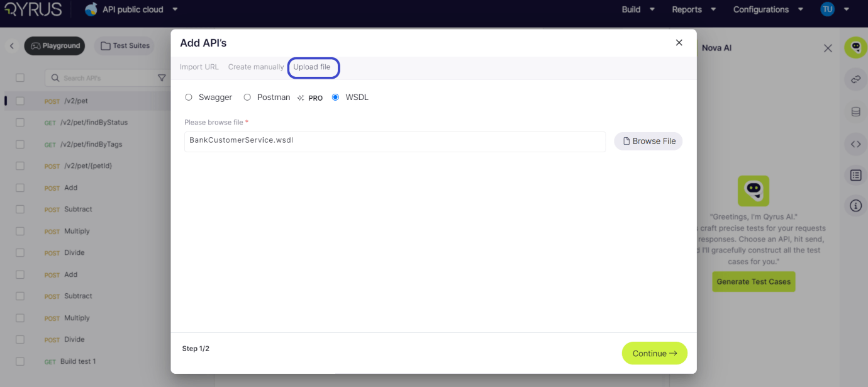The height and width of the screenshot is (387, 868).
Task: Open the link icon in right sidebar
Action: (x=855, y=79)
